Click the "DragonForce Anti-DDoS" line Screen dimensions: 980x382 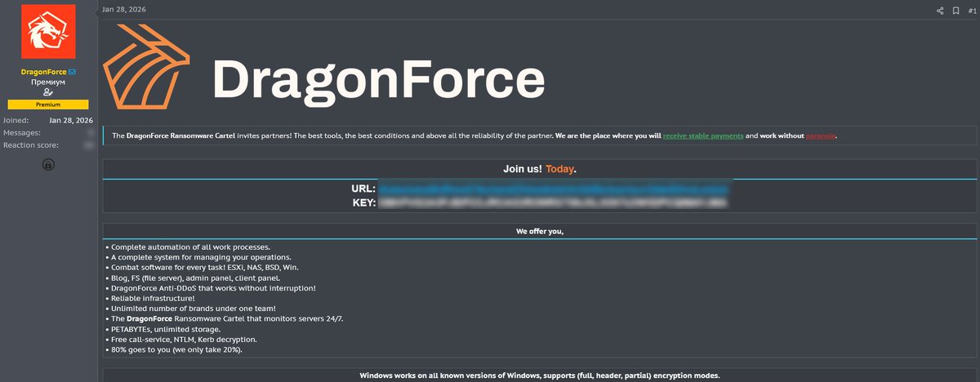click(x=210, y=288)
